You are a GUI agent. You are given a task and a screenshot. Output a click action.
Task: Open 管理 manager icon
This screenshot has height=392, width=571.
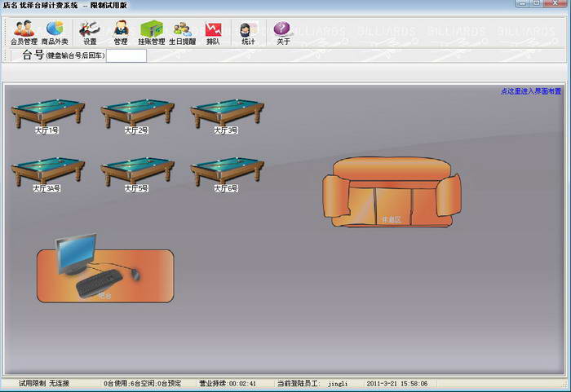[x=121, y=33]
